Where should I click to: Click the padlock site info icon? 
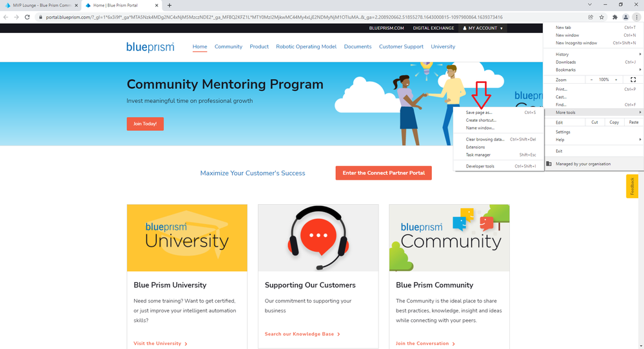pos(40,17)
